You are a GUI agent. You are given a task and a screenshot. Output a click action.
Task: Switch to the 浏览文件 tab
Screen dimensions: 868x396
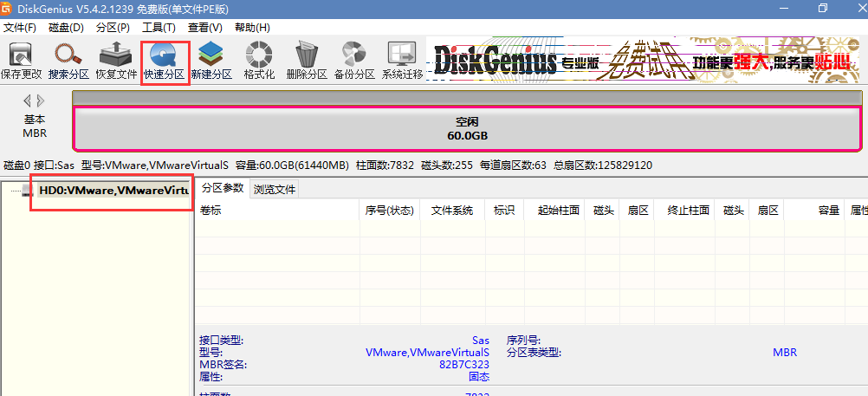click(x=275, y=190)
